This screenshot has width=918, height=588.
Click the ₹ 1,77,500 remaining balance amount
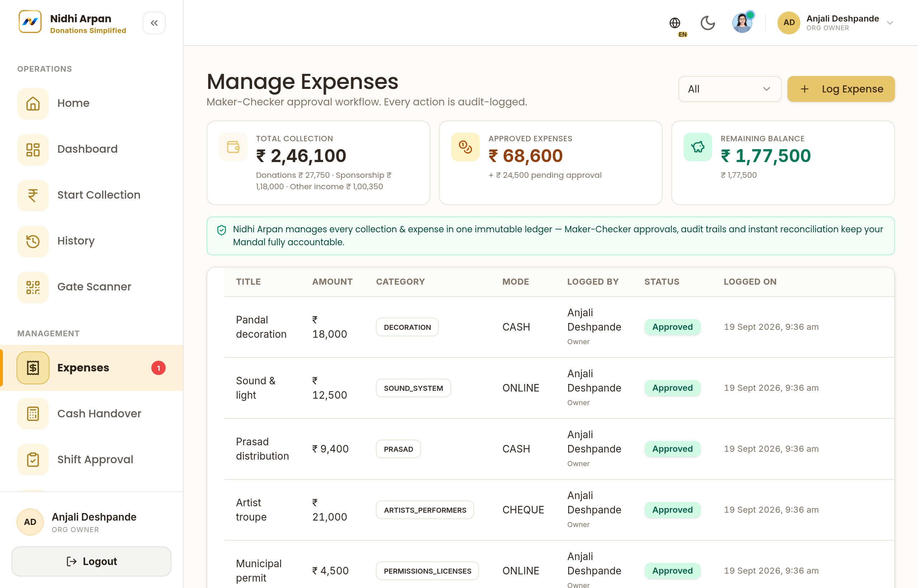click(x=766, y=156)
